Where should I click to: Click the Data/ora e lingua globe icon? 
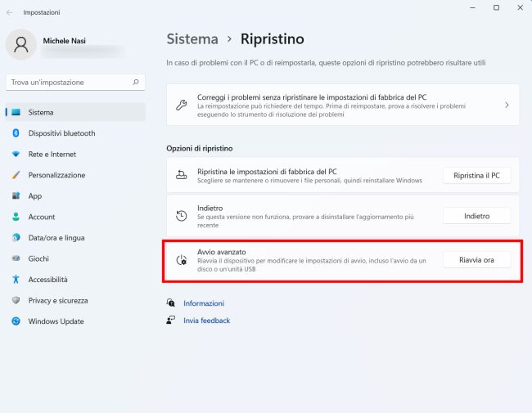pyautogui.click(x=16, y=237)
